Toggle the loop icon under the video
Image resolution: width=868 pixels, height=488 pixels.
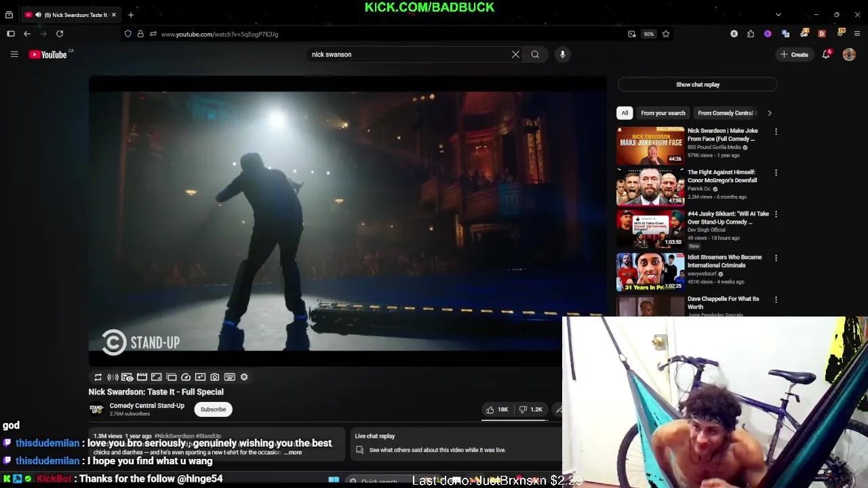tap(98, 377)
